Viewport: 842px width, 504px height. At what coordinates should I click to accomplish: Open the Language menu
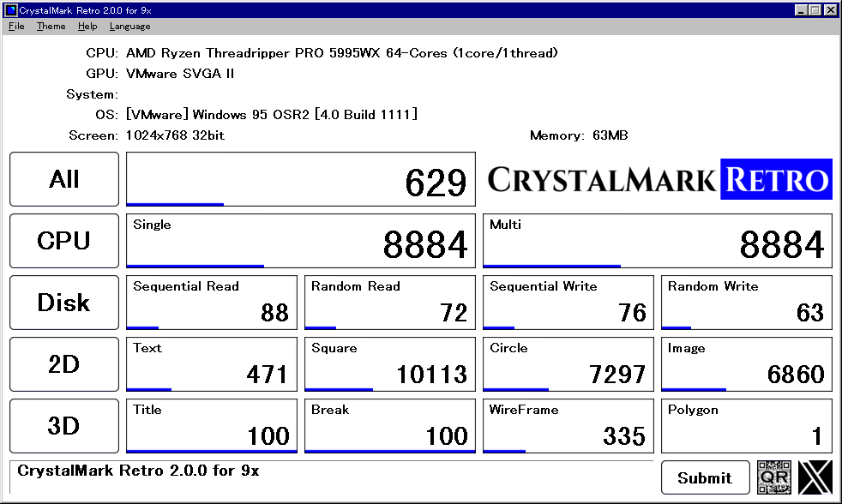pyautogui.click(x=129, y=26)
